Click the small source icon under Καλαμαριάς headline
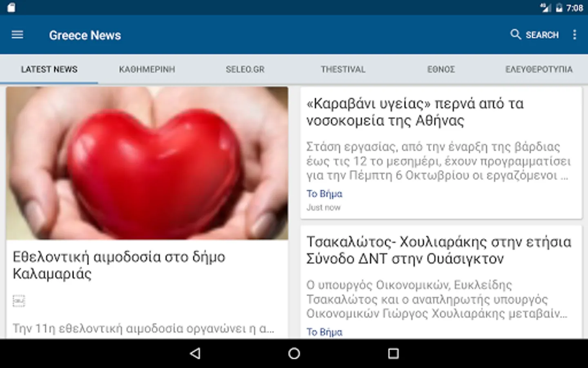Viewport: 588px width, 368px height. [x=19, y=301]
